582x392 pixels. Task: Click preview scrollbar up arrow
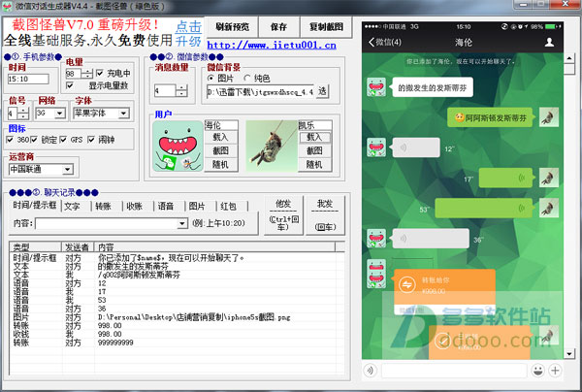(569, 58)
